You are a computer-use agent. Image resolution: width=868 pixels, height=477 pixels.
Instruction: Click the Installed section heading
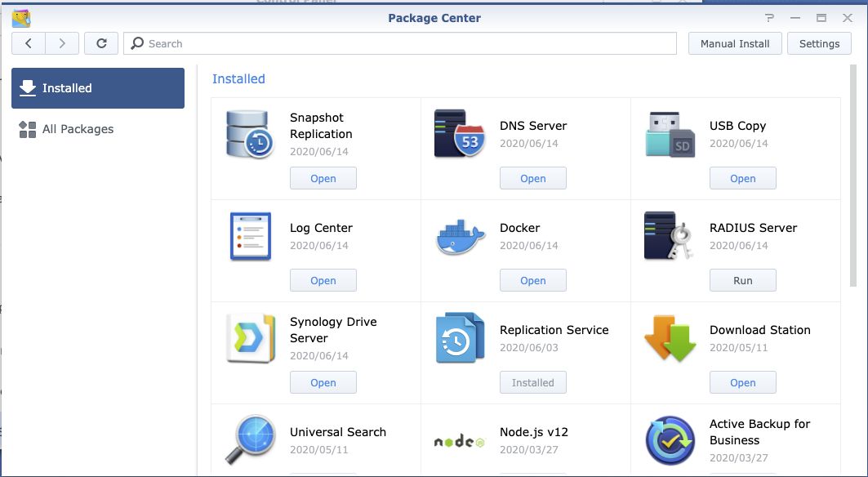(238, 78)
